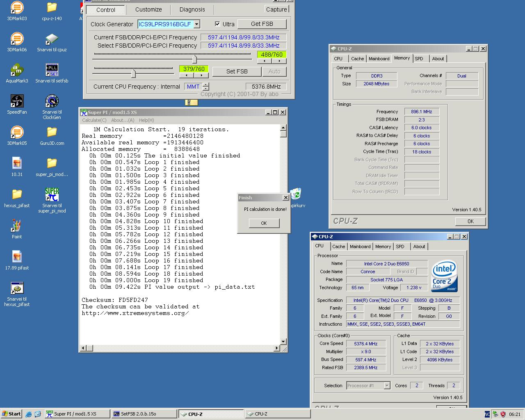Select Mainboard tab in CPU-Z Memory window
The image size is (525, 420).
pyautogui.click(x=379, y=59)
